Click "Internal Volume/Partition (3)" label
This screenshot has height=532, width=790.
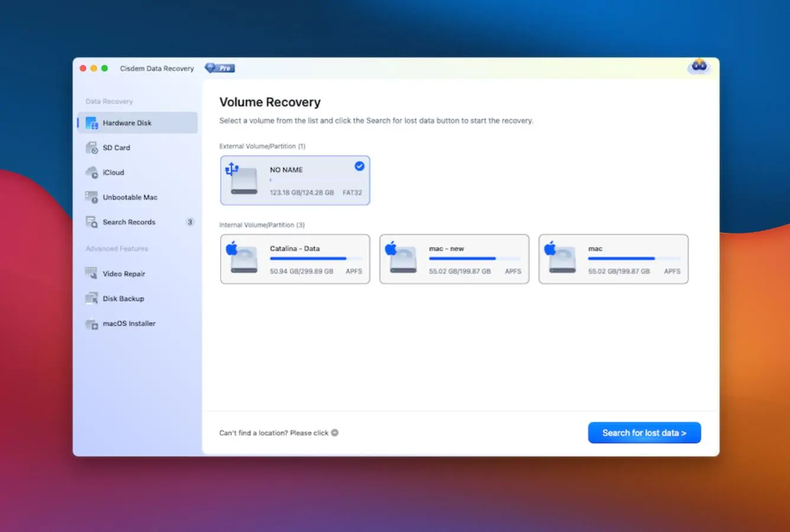pos(262,225)
